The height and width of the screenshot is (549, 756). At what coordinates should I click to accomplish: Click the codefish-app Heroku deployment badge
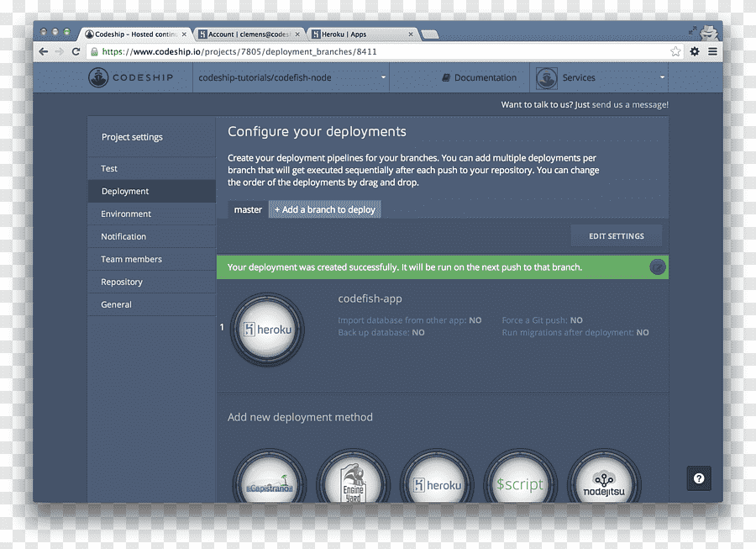[x=268, y=330]
